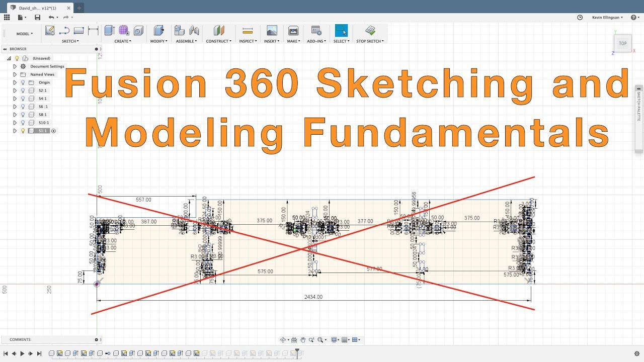This screenshot has width=644, height=362.
Task: Click the New Component assemble icon
Action: (180, 31)
